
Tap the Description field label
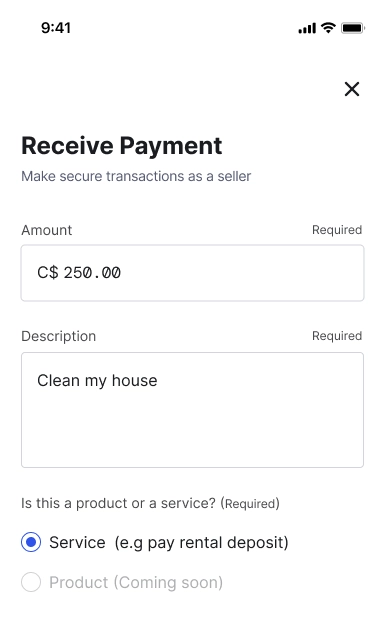coord(59,336)
